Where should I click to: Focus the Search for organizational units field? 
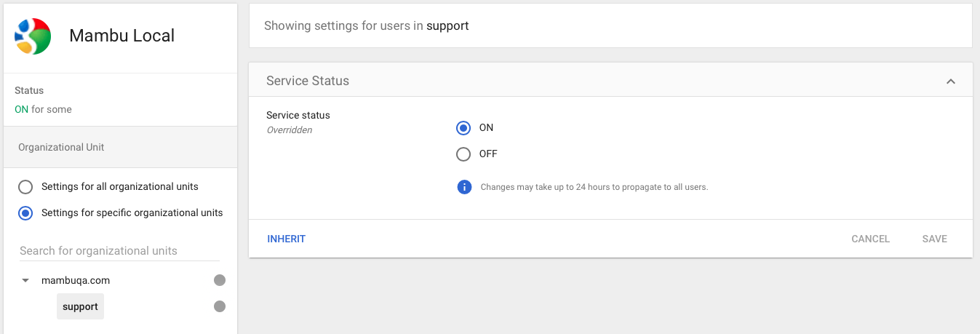tap(119, 251)
